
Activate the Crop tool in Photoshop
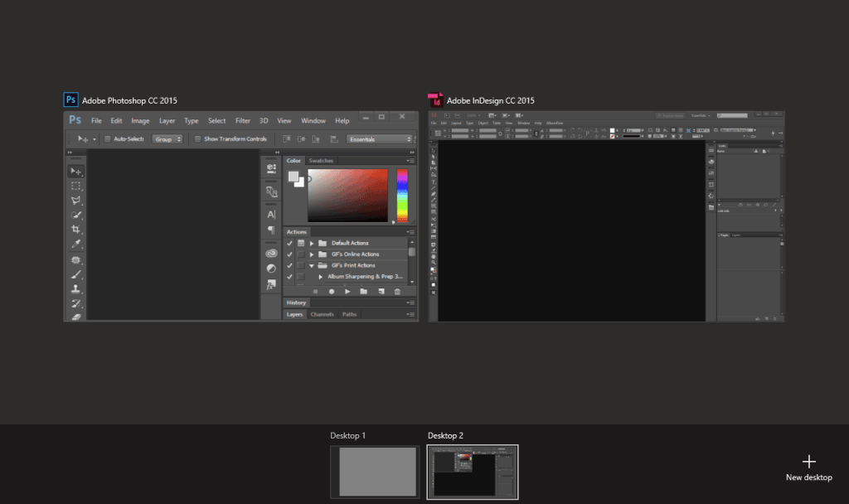click(x=75, y=230)
